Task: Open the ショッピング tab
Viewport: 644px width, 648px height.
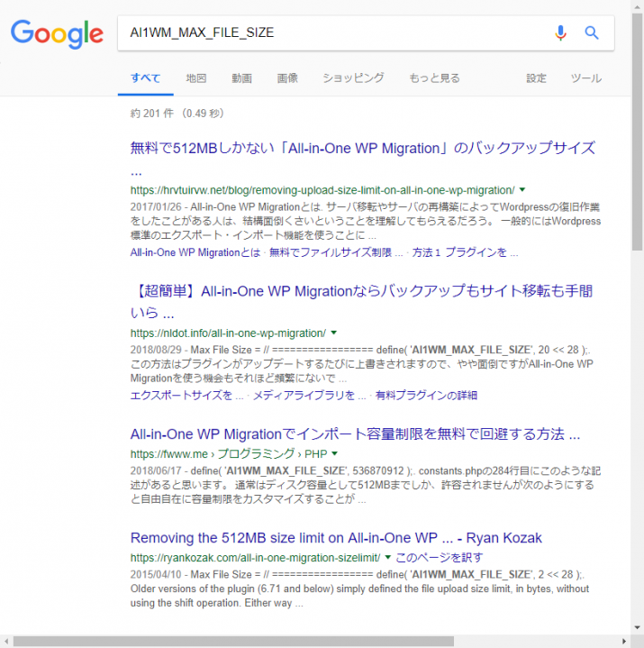Action: 353,78
